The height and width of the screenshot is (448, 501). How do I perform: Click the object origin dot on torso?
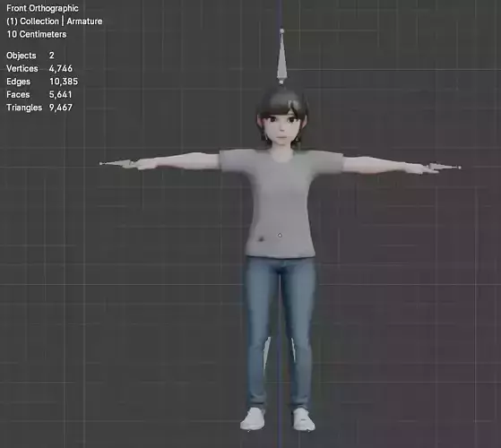280,236
